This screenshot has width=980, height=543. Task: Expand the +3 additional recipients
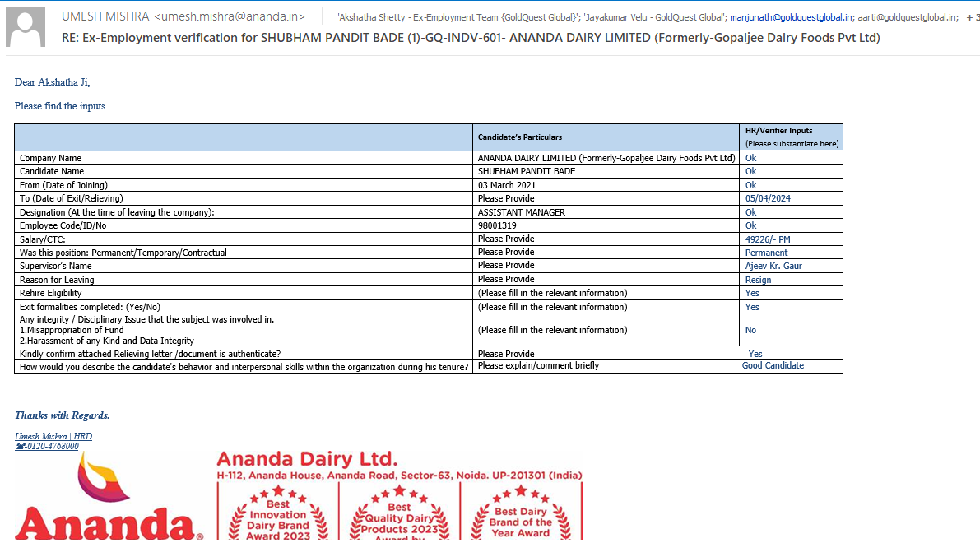click(972, 17)
